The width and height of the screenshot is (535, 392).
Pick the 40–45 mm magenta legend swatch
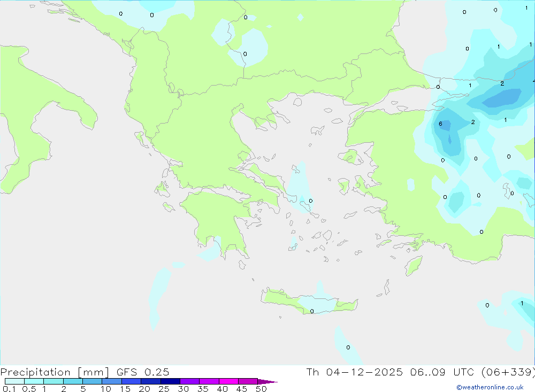(228, 381)
